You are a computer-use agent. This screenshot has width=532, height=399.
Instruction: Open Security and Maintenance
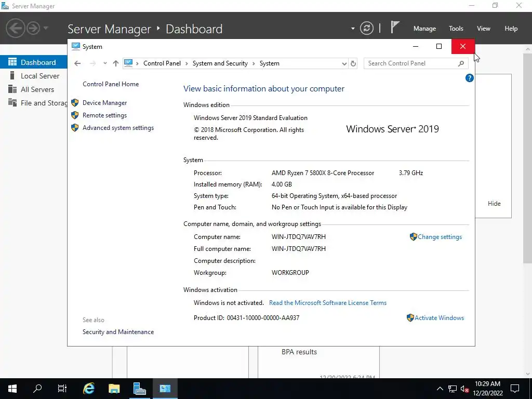point(118,332)
